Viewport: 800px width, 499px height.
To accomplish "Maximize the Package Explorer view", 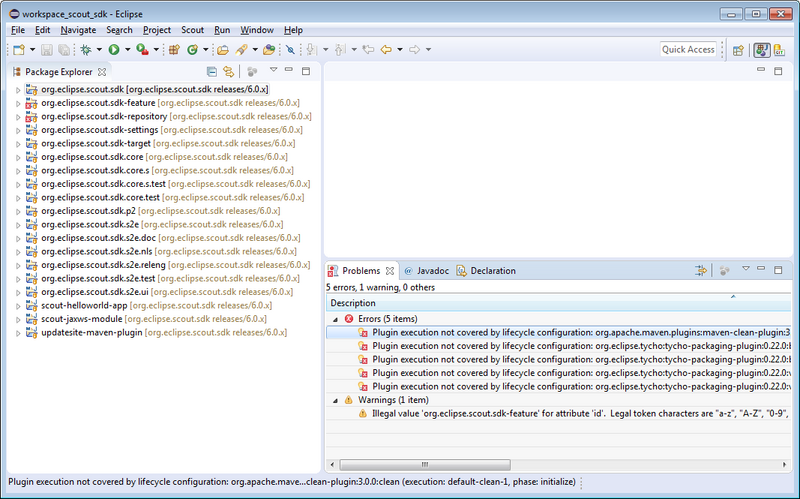I will click(x=306, y=71).
